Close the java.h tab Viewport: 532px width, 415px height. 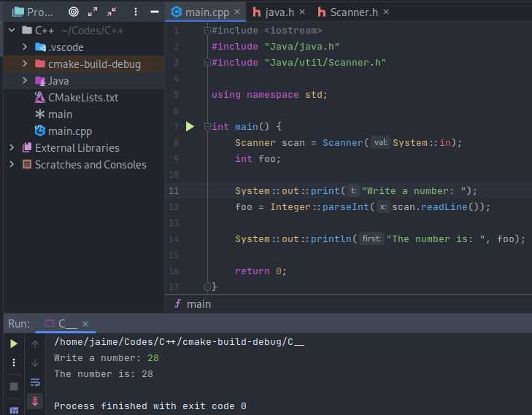click(302, 12)
